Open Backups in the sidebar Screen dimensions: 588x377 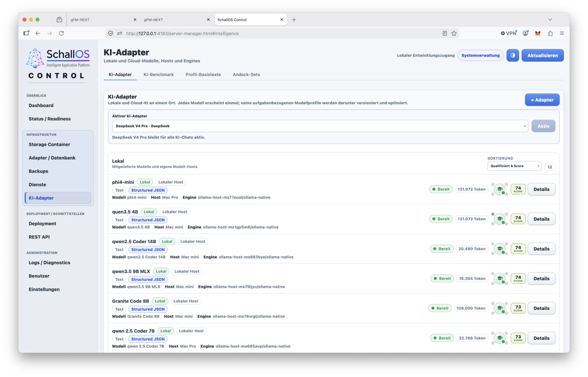point(39,171)
